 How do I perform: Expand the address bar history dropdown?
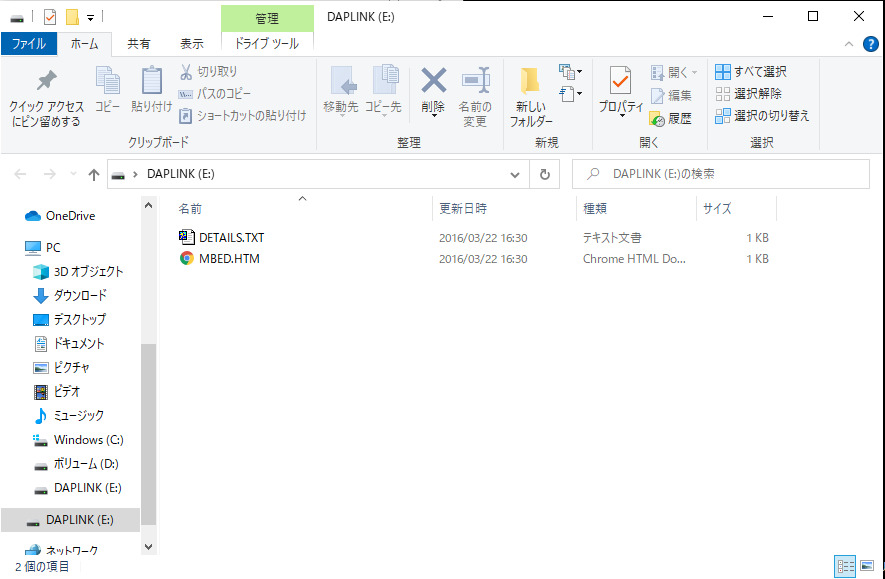pyautogui.click(x=515, y=174)
